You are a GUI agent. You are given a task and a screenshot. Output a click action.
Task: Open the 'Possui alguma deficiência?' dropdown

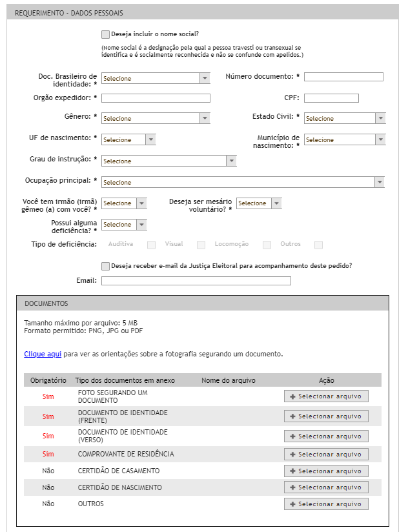pos(124,225)
